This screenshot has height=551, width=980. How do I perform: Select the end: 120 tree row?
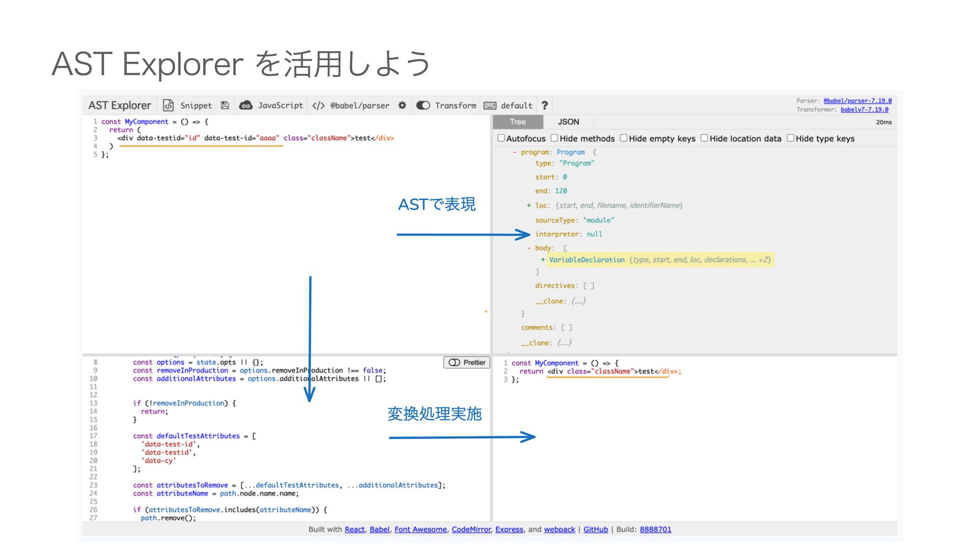(x=551, y=191)
